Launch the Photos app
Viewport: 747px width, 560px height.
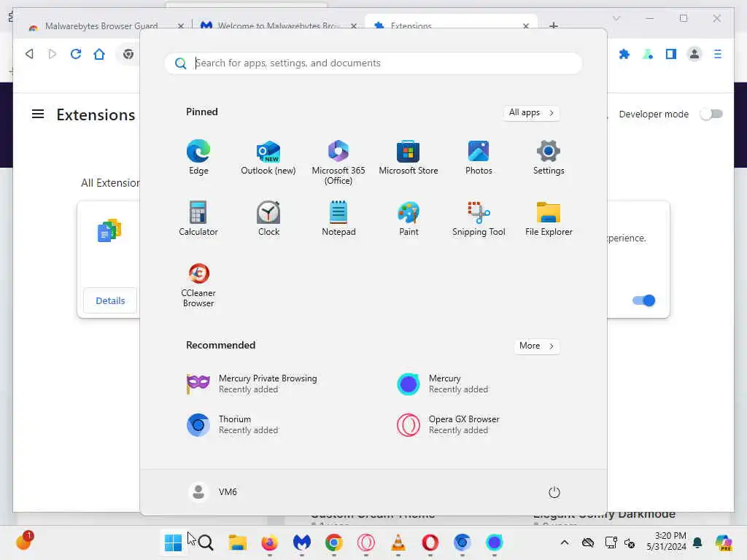479,157
